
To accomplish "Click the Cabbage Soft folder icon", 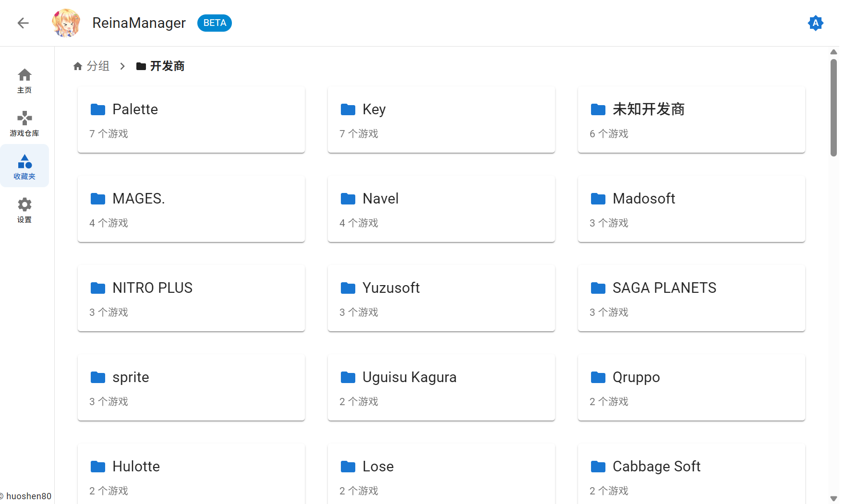I will pyautogui.click(x=598, y=467).
